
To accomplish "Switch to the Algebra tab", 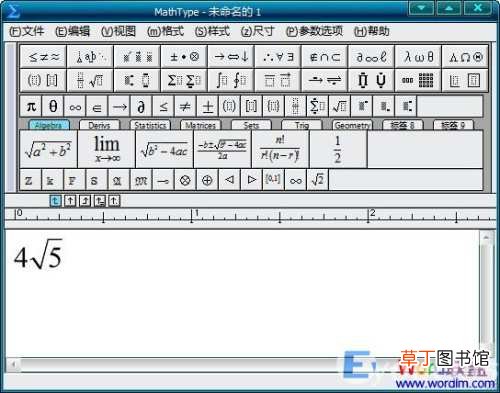I will coord(49,125).
